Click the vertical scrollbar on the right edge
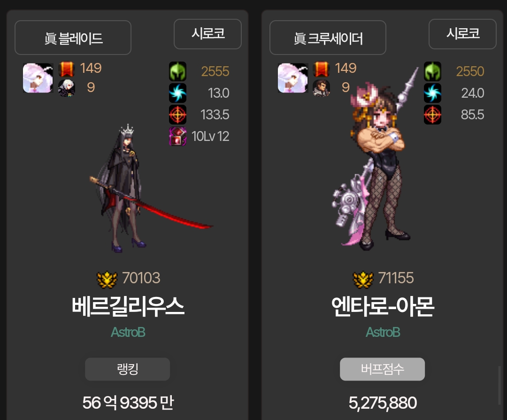Image resolution: width=507 pixels, height=420 pixels. pos(499,385)
